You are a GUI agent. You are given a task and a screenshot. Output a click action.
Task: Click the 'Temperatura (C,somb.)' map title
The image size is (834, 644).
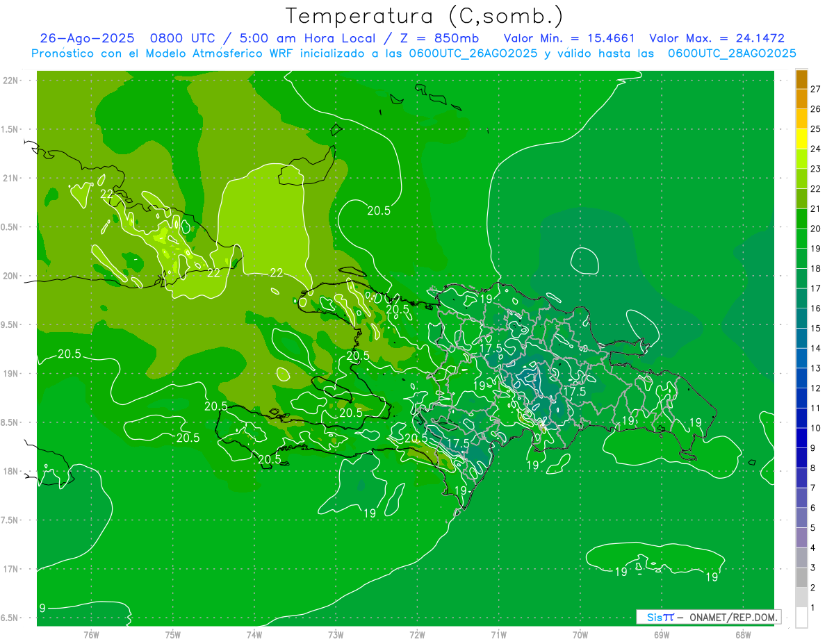click(425, 15)
